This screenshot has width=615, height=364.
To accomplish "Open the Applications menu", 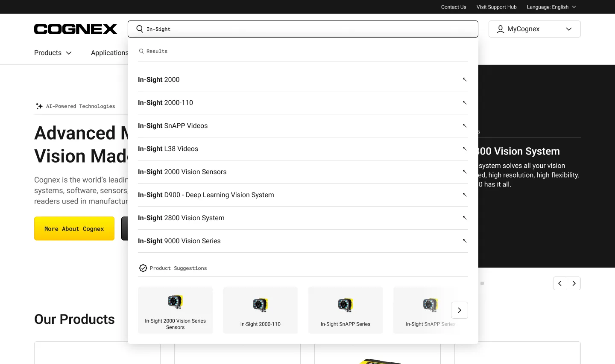I will (109, 53).
